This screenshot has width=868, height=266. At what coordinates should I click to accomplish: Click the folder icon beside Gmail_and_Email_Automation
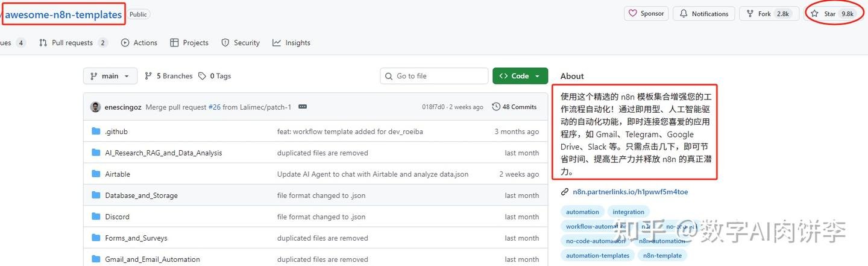click(96, 259)
